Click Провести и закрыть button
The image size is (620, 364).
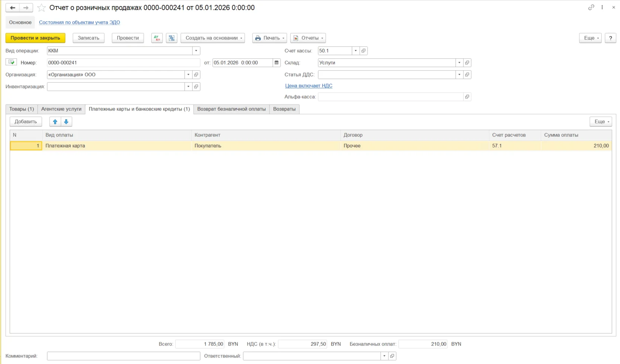pyautogui.click(x=35, y=38)
